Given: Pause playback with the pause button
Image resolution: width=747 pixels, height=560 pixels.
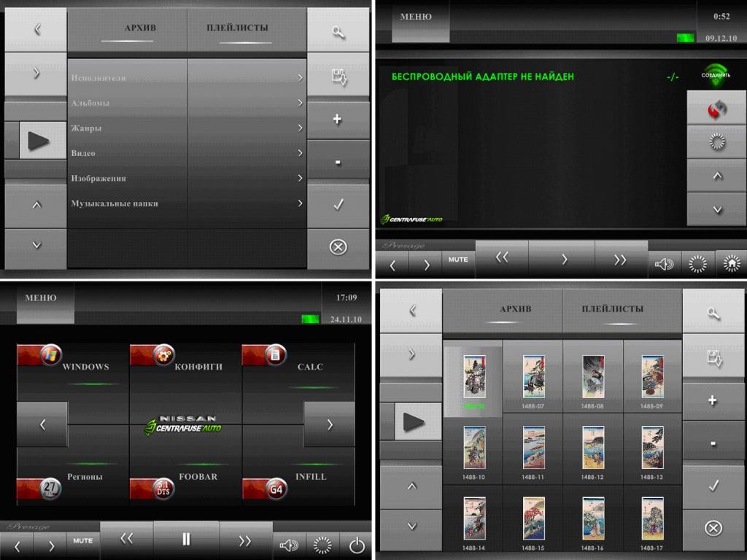Looking at the screenshot, I should coord(186,540).
